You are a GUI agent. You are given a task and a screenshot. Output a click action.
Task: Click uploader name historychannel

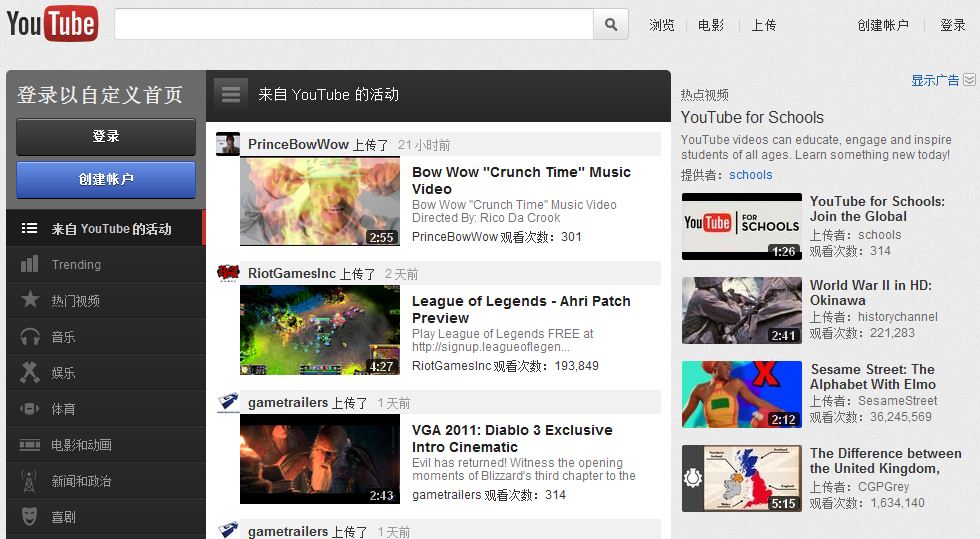(x=898, y=317)
